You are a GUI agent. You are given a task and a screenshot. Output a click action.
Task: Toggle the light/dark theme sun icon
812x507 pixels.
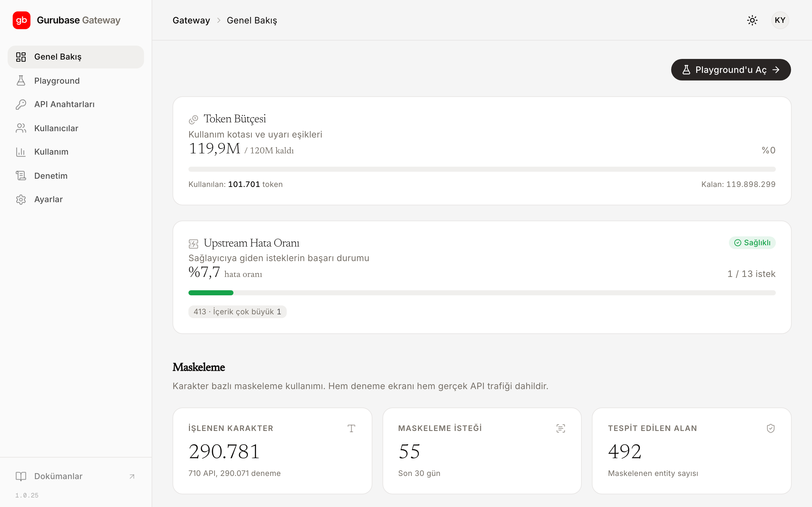pos(752,20)
